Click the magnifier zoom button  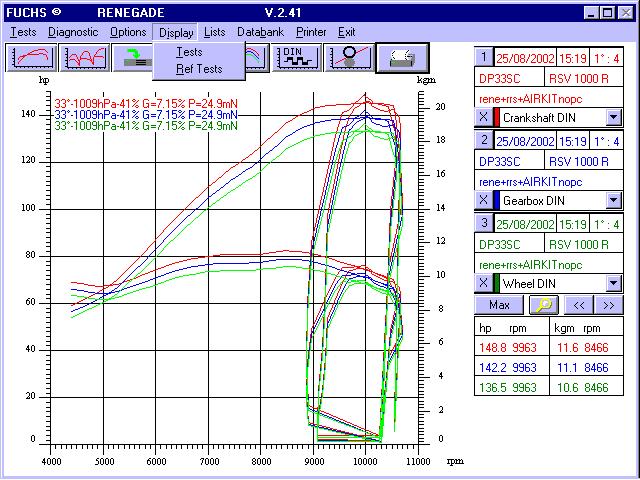(543, 305)
